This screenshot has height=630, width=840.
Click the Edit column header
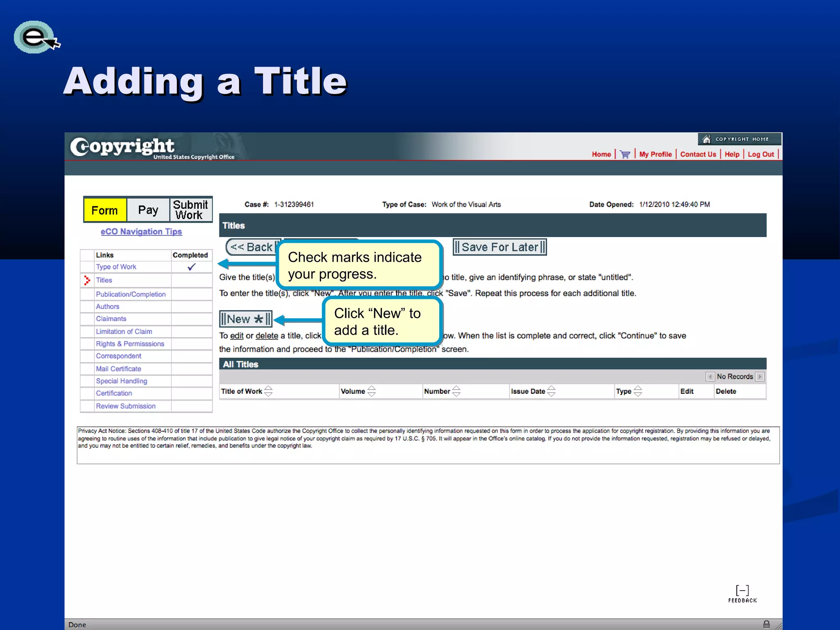687,391
